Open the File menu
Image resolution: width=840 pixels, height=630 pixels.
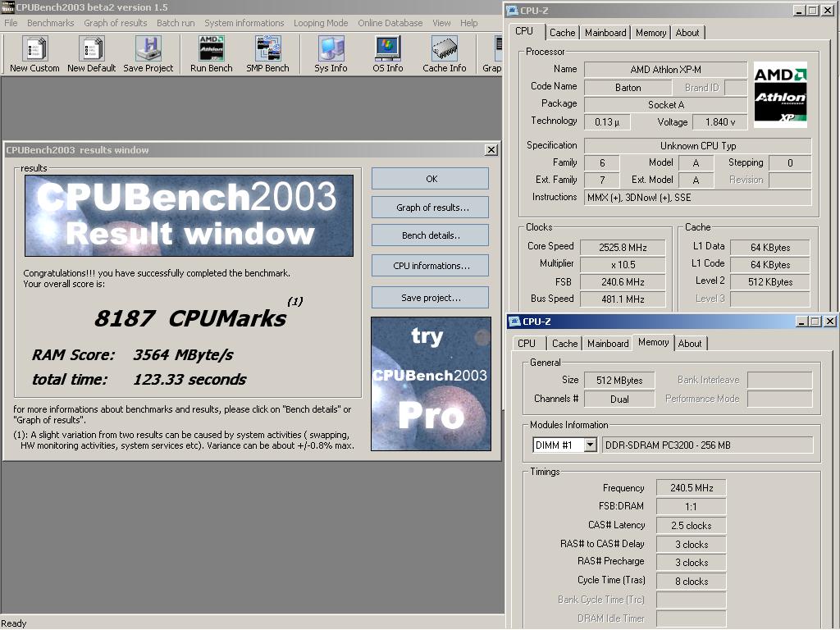click(11, 23)
